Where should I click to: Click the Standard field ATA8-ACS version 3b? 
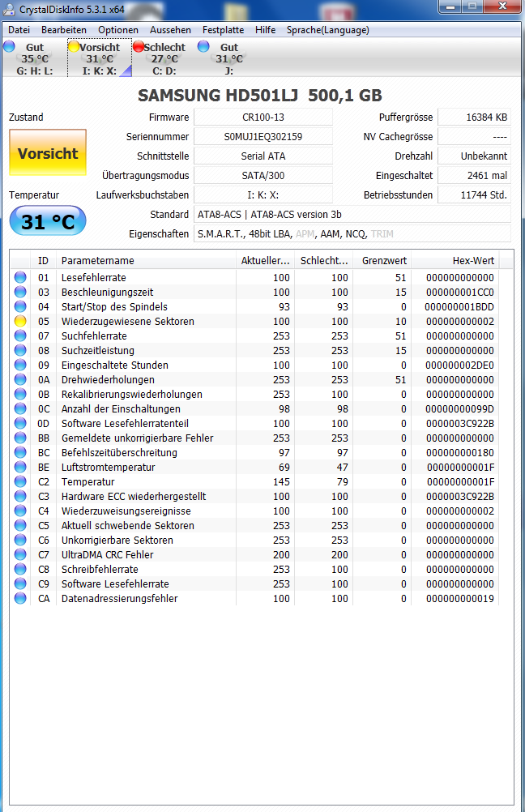click(x=352, y=215)
